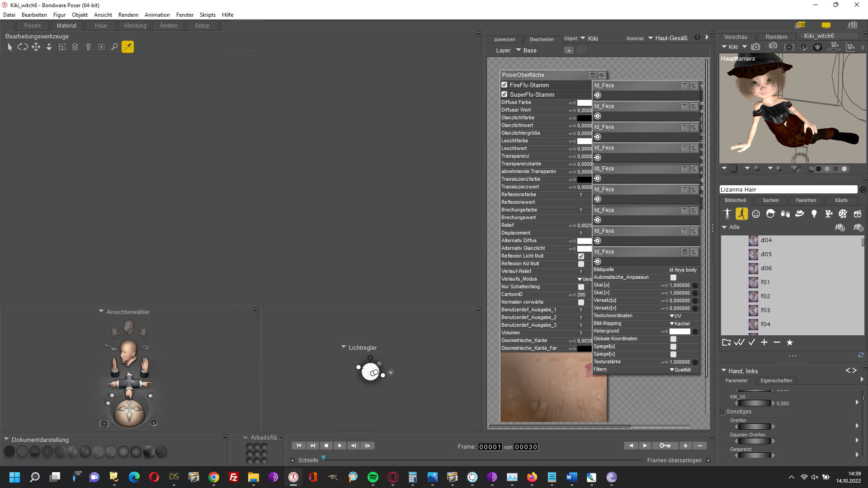
Task: Click the Diffuse Farbe white color swatch
Action: tap(584, 103)
